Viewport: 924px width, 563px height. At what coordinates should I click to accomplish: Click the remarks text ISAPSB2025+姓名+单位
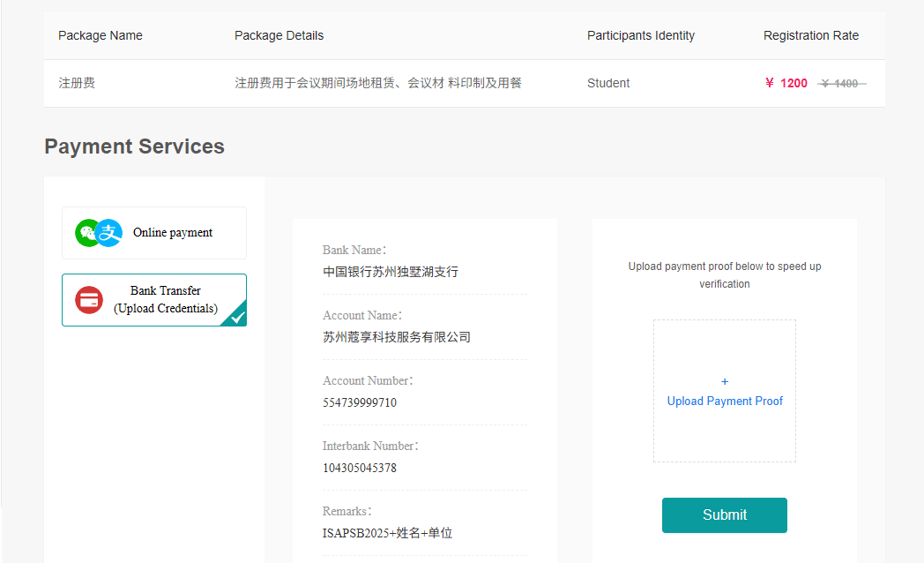[387, 533]
